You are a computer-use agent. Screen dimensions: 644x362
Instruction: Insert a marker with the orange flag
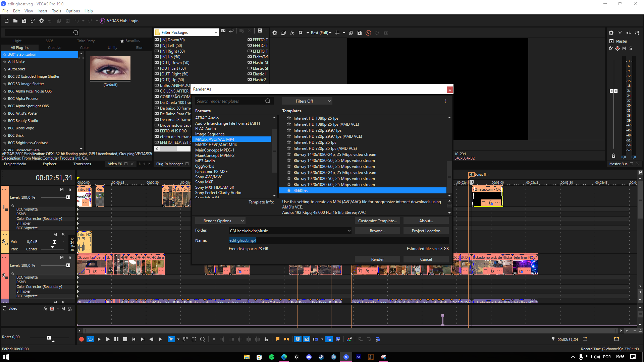278,339
